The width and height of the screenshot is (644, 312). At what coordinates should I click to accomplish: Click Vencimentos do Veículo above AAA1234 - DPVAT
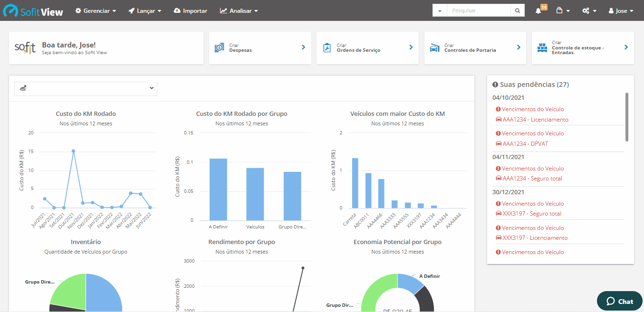[533, 133]
